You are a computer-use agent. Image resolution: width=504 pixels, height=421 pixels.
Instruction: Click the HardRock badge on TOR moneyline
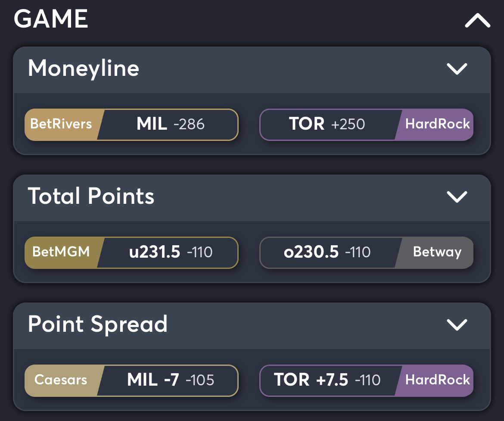point(438,125)
